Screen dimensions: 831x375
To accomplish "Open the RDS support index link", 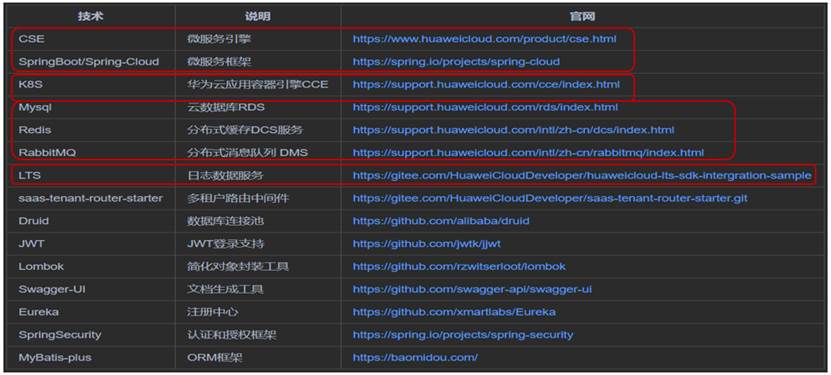I will [485, 108].
